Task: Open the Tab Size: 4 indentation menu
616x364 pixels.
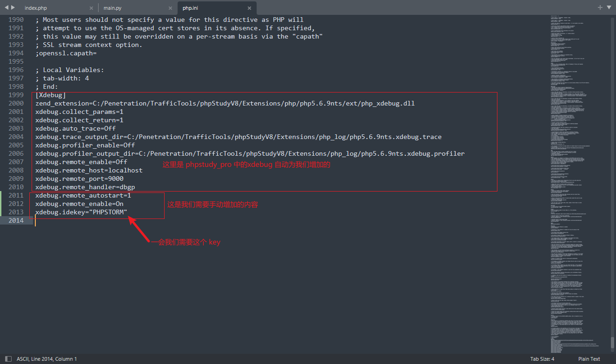Action: click(542, 359)
